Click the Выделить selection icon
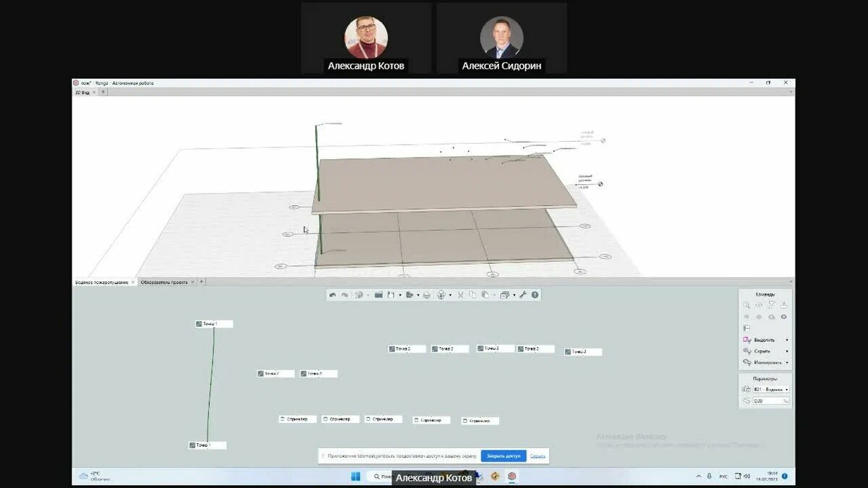The image size is (868, 488). pyautogui.click(x=747, y=340)
